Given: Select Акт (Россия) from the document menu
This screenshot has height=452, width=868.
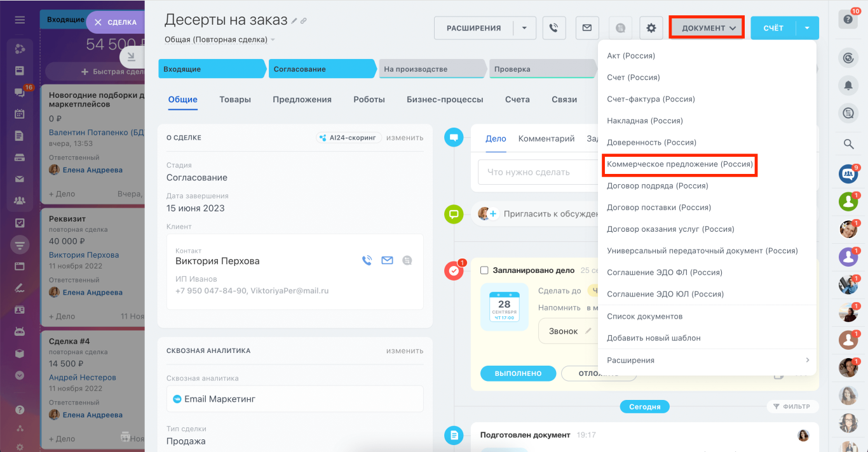Looking at the screenshot, I should [635, 55].
